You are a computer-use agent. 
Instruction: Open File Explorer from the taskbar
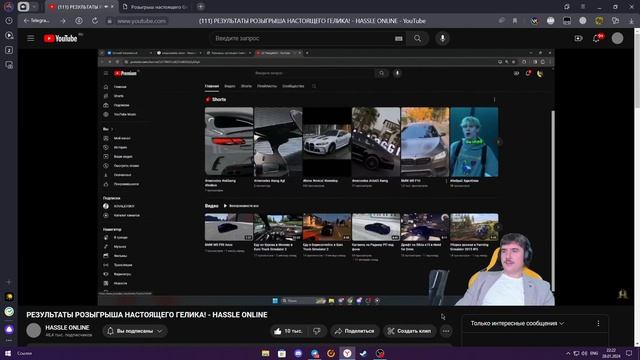coord(265,353)
